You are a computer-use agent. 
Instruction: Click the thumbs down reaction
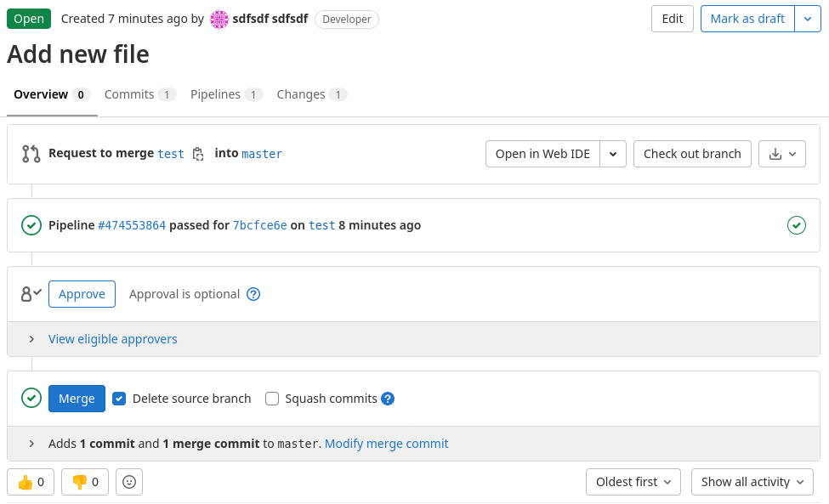[85, 482]
